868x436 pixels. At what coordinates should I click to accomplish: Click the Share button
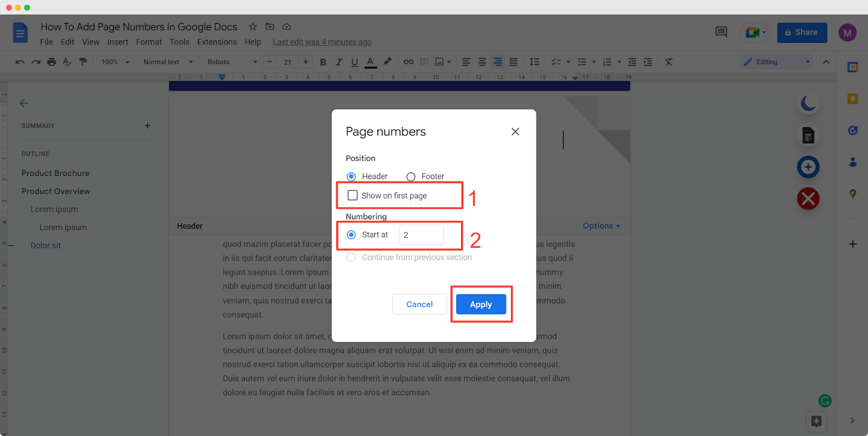[802, 33]
